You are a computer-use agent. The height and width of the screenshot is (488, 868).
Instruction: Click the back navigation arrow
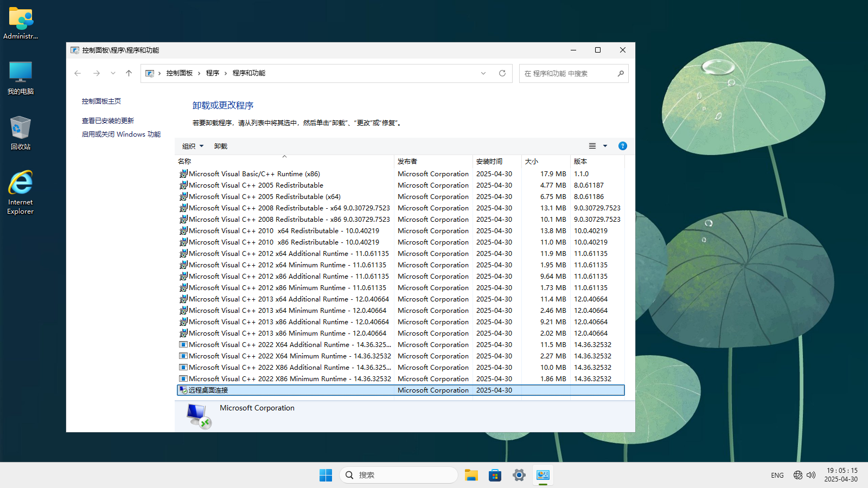(x=78, y=73)
